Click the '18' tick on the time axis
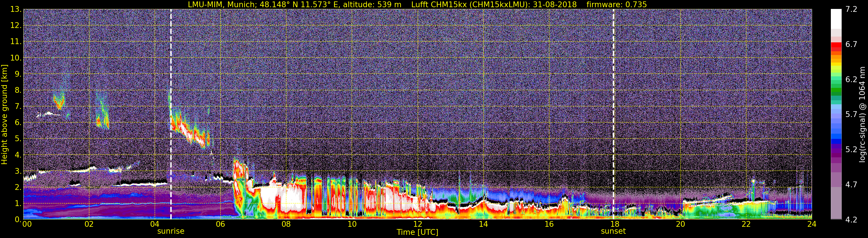 tap(614, 224)
